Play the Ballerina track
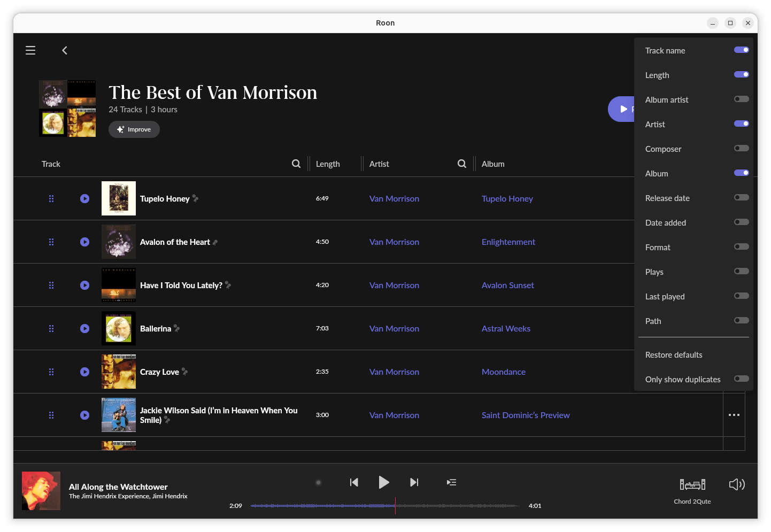 [x=85, y=328]
